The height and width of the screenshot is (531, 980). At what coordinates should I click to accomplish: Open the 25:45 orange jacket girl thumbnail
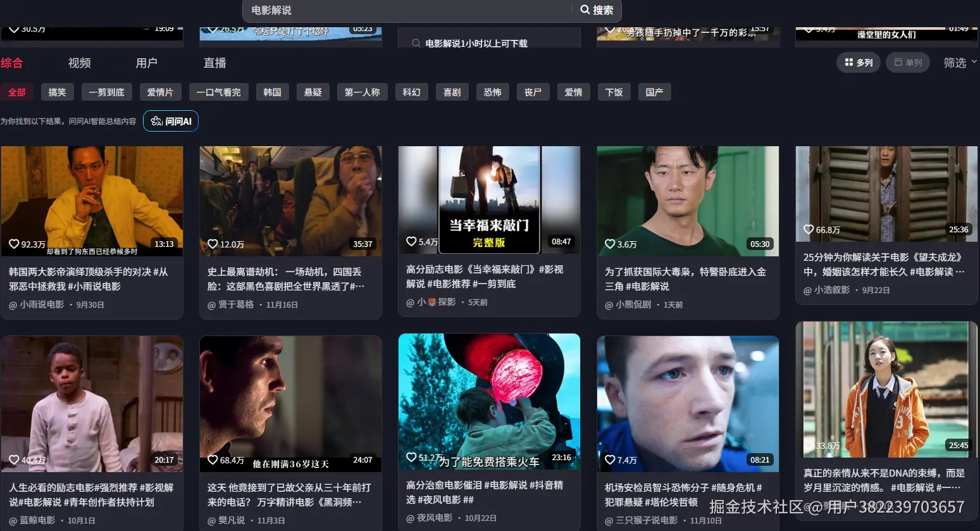pyautogui.click(x=886, y=389)
